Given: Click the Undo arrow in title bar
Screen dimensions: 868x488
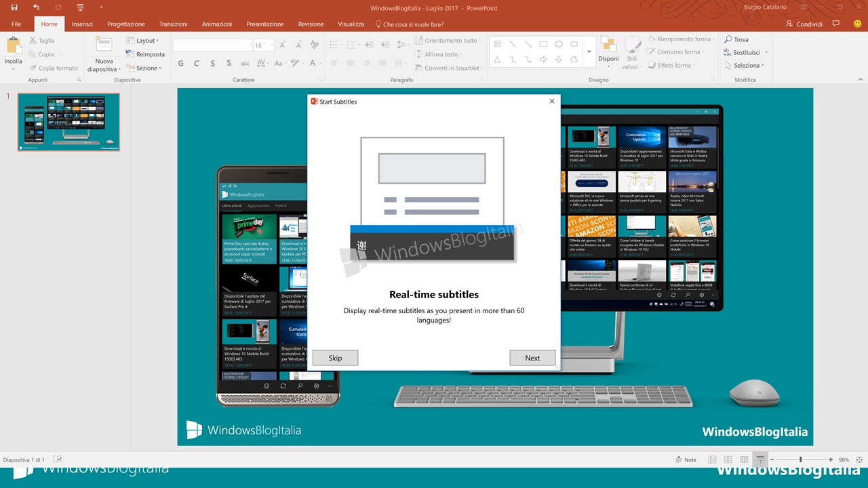Looking at the screenshot, I should click(x=36, y=7).
